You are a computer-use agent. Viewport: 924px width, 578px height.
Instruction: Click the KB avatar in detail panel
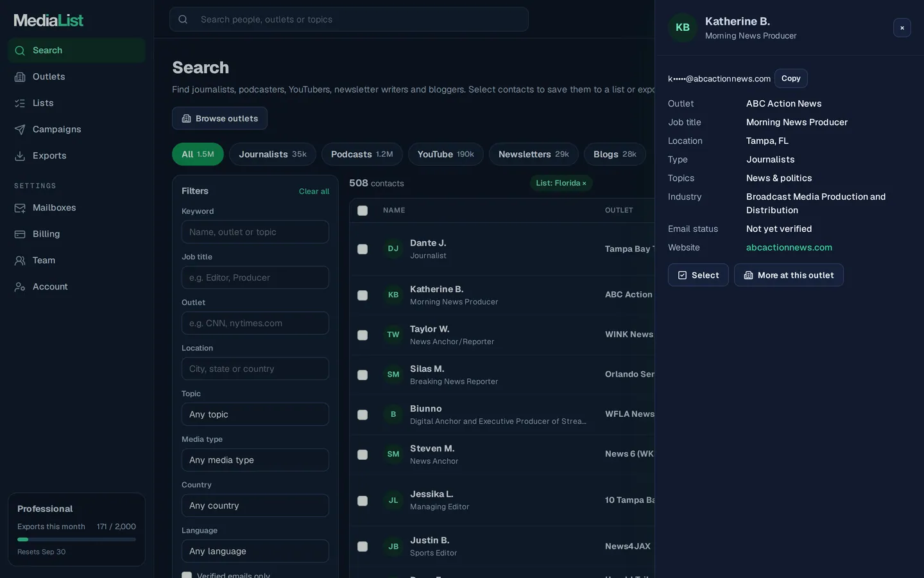click(683, 28)
